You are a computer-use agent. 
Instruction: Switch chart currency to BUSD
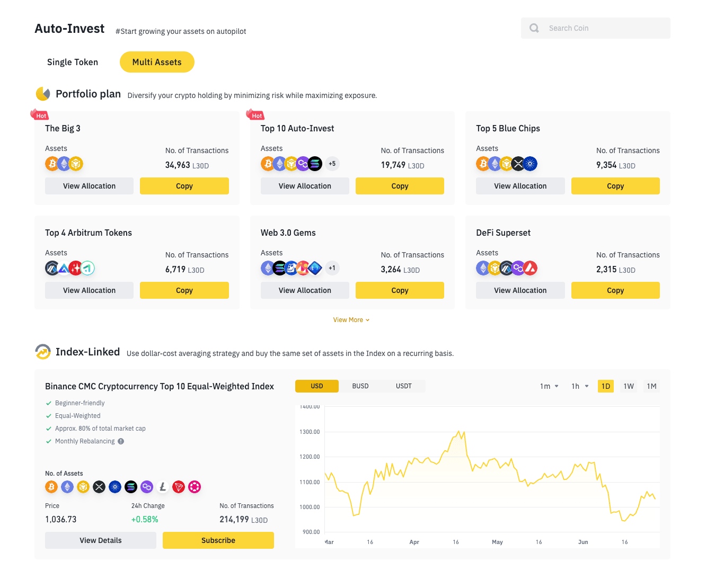point(360,386)
